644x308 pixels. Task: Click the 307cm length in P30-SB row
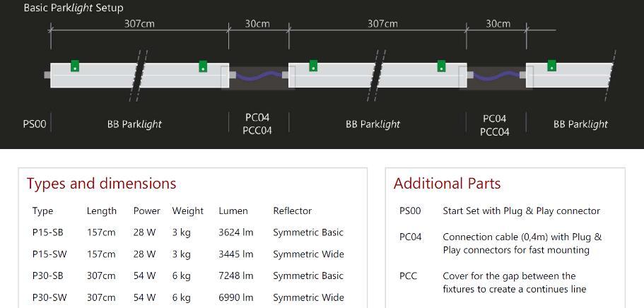pos(101,276)
